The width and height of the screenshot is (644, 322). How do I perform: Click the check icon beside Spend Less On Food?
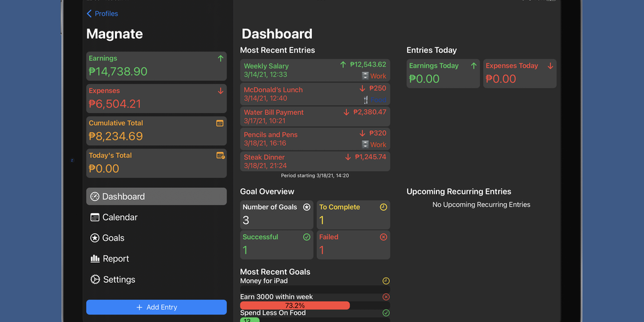(x=386, y=313)
